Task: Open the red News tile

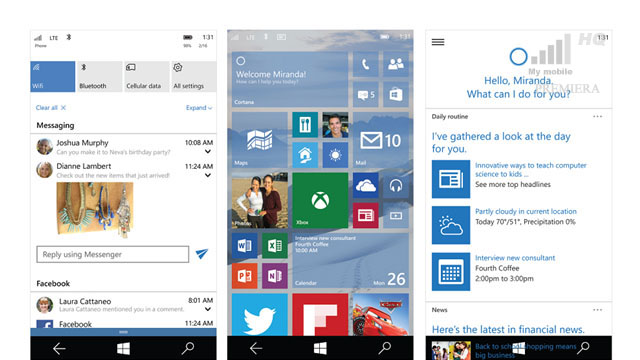Action: click(x=366, y=216)
